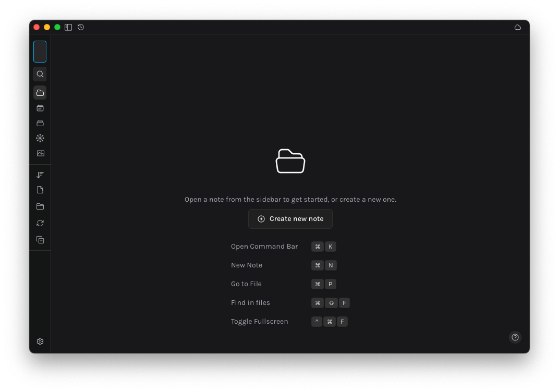Open the archive box panel
The width and height of the screenshot is (559, 392).
[x=40, y=123]
